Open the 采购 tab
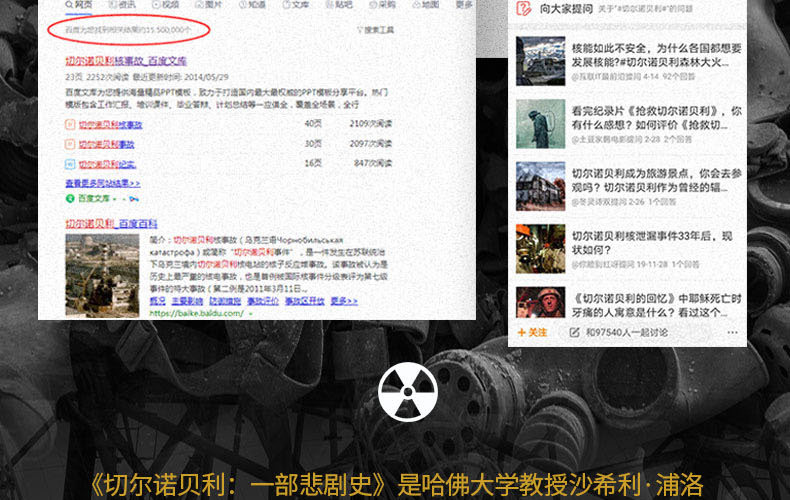 pyautogui.click(x=382, y=5)
